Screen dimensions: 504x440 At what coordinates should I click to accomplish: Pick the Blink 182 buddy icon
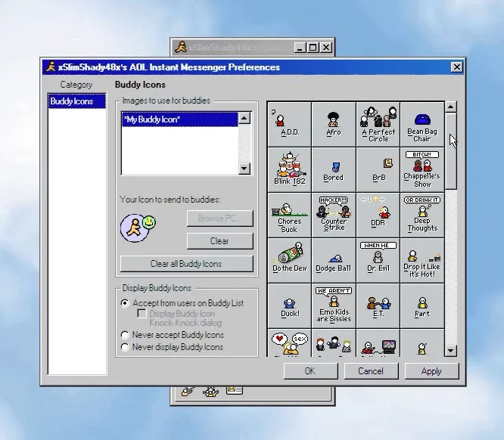(288, 169)
